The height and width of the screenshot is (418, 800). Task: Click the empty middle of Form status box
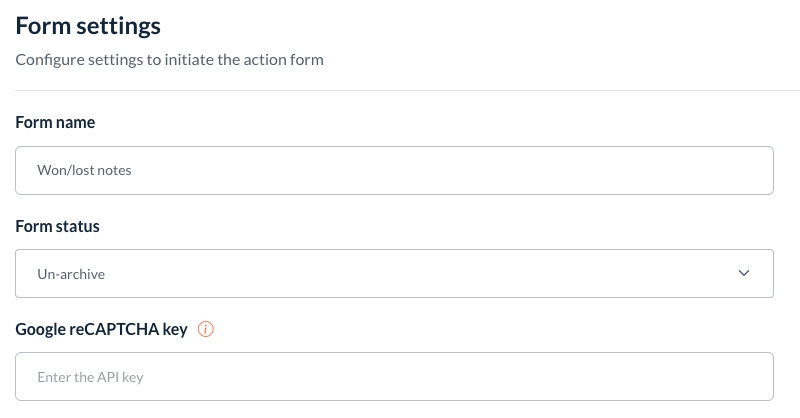tap(420, 273)
